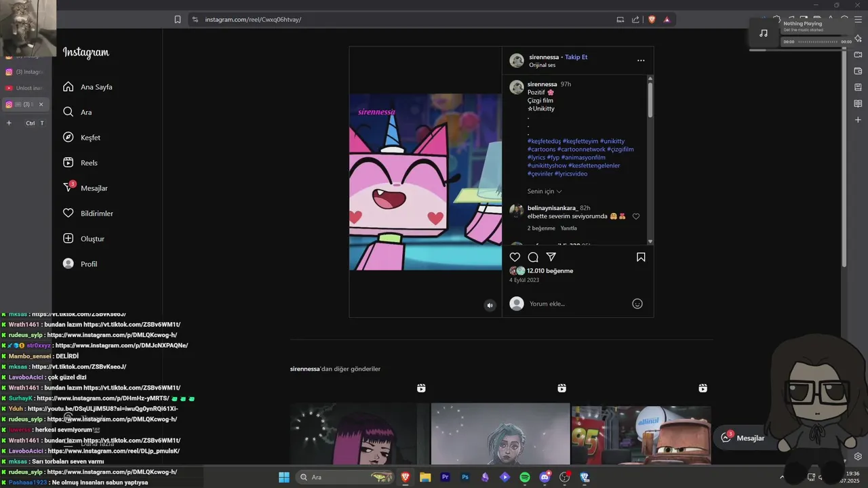Viewport: 868px width, 488px height.
Task: Go to Keşfet explore page
Action: [x=81, y=138]
